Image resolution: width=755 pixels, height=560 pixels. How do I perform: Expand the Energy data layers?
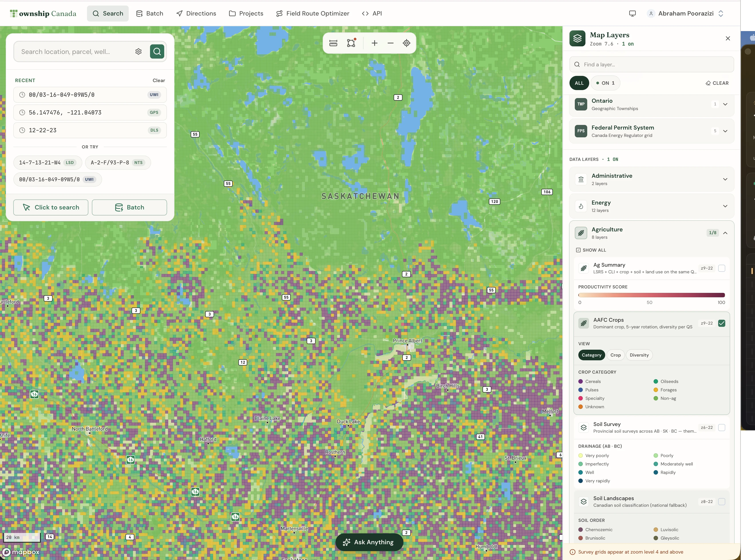click(725, 206)
